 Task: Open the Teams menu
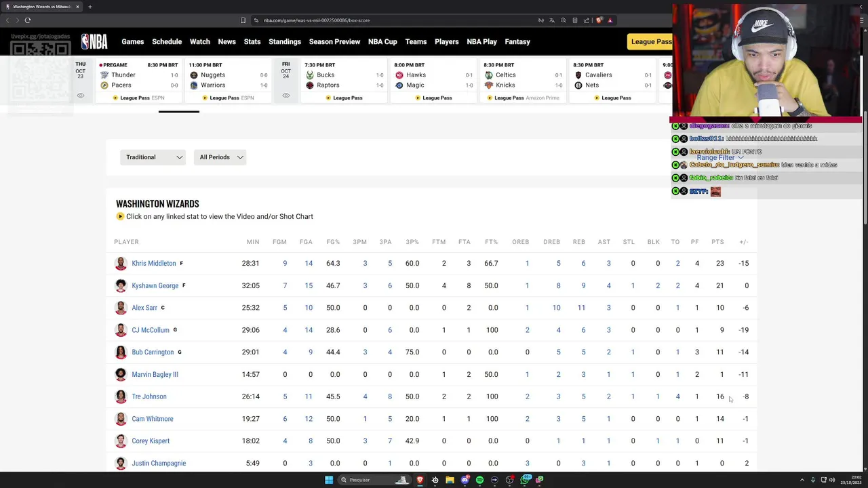tap(416, 42)
